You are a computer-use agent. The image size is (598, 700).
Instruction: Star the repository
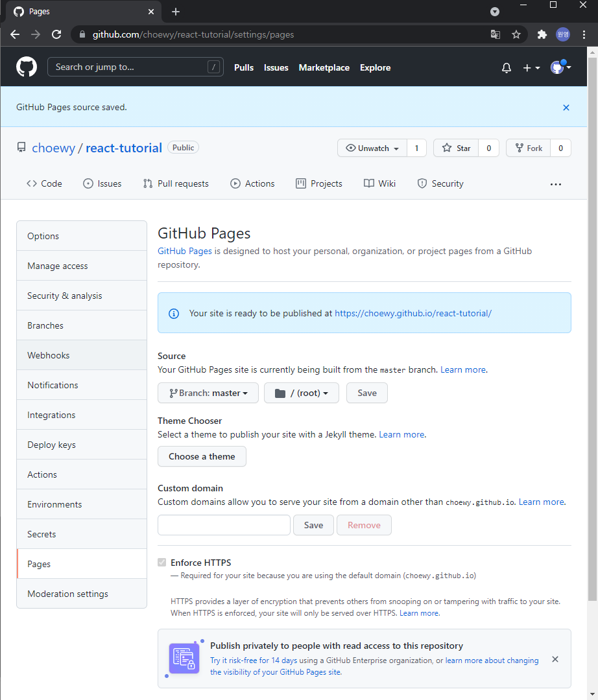tap(456, 148)
